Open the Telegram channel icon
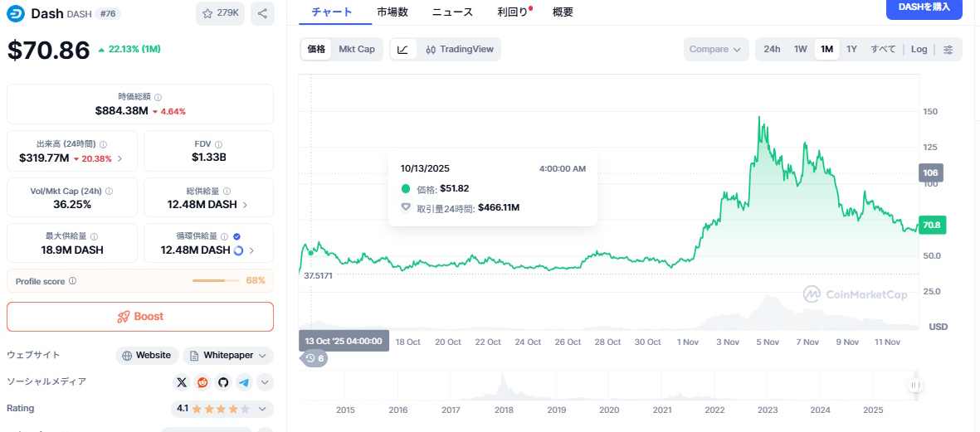Viewport: 980px width, 432px height. [x=244, y=382]
